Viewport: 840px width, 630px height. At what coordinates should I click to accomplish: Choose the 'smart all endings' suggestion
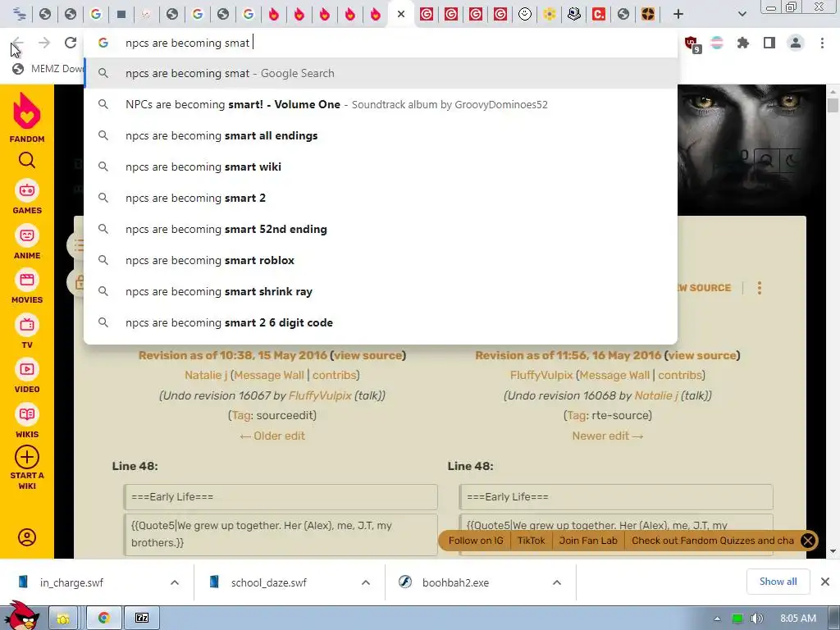pyautogui.click(x=381, y=135)
